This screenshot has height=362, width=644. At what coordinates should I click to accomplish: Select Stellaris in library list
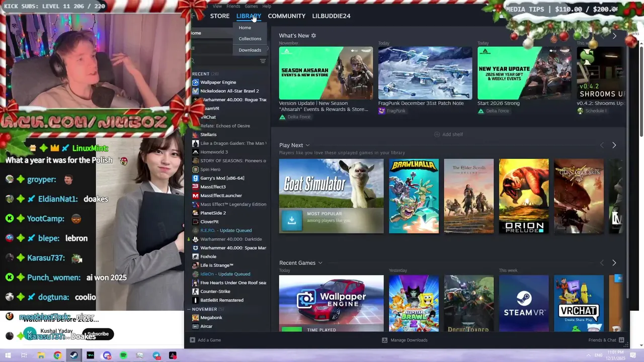pyautogui.click(x=208, y=135)
